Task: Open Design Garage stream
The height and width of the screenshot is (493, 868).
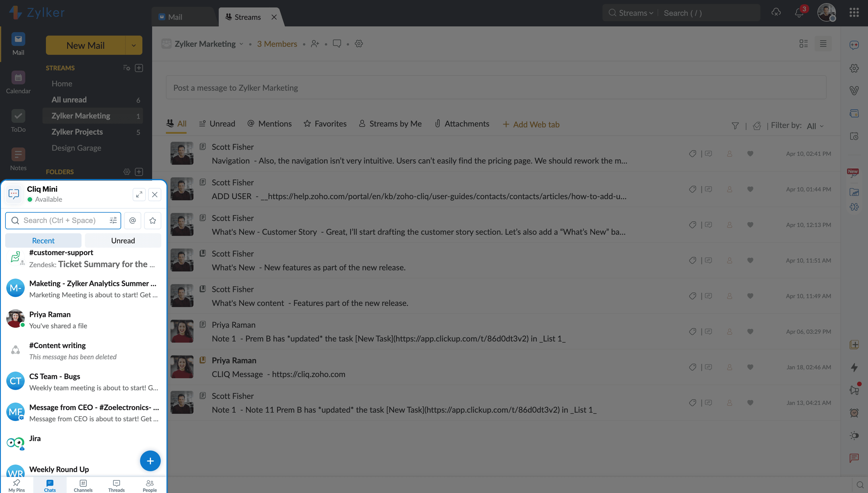Action: point(93,148)
